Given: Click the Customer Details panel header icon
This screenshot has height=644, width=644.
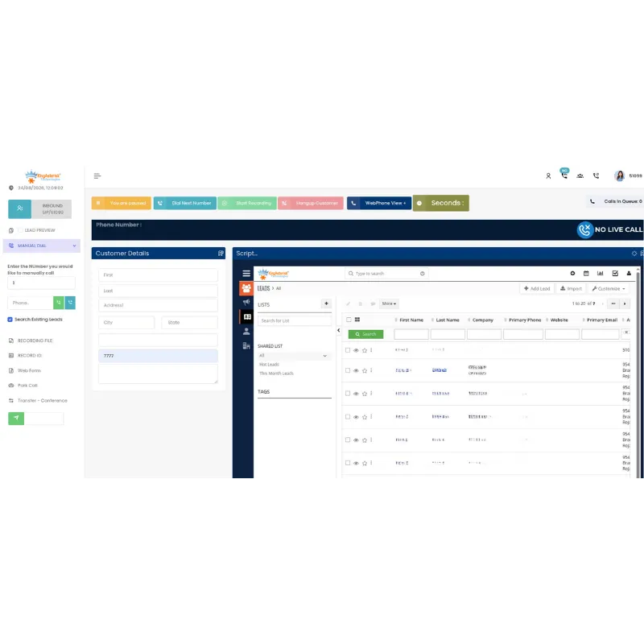Looking at the screenshot, I should pos(221,254).
